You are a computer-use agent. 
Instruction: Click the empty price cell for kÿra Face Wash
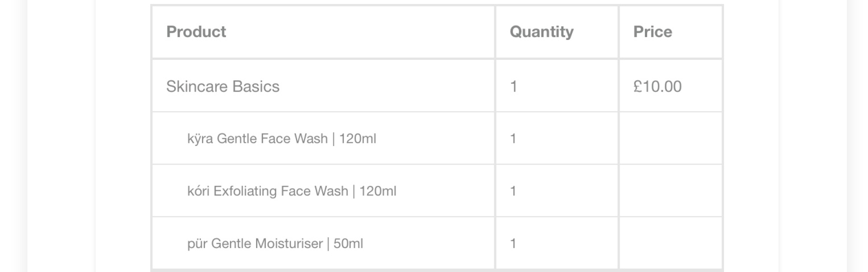coord(670,138)
